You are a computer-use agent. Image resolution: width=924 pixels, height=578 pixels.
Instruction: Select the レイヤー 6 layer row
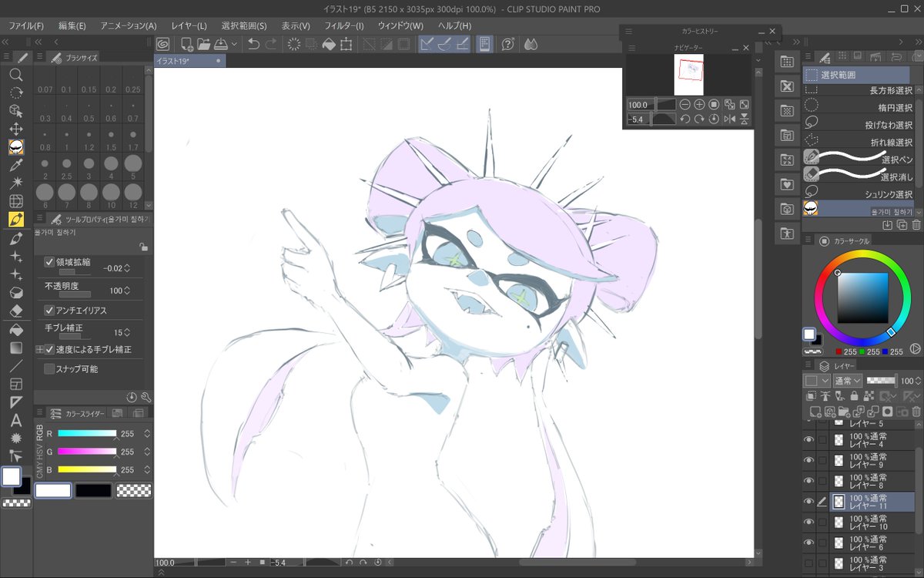[859, 543]
